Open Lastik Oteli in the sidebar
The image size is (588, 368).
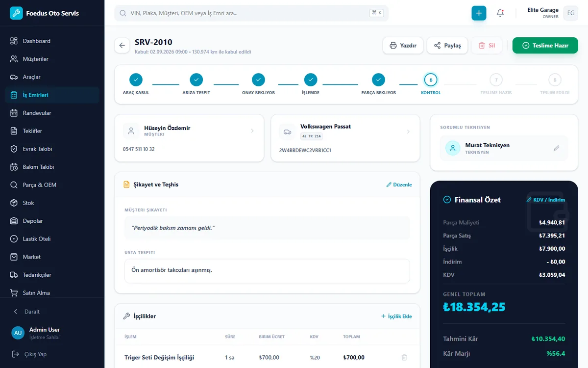click(52, 239)
